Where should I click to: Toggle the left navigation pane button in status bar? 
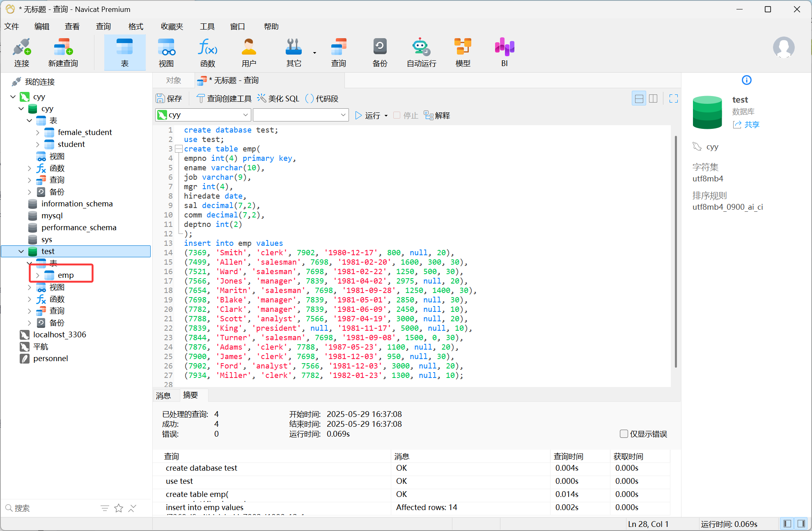tap(787, 524)
